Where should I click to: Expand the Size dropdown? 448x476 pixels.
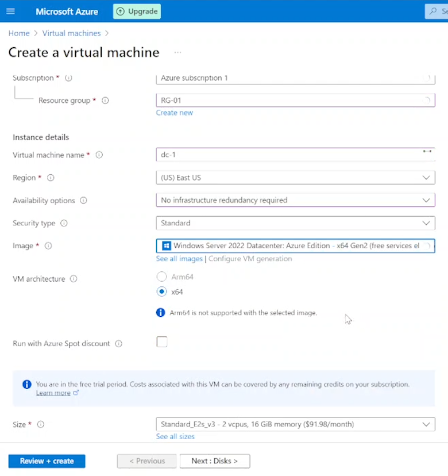(295, 424)
